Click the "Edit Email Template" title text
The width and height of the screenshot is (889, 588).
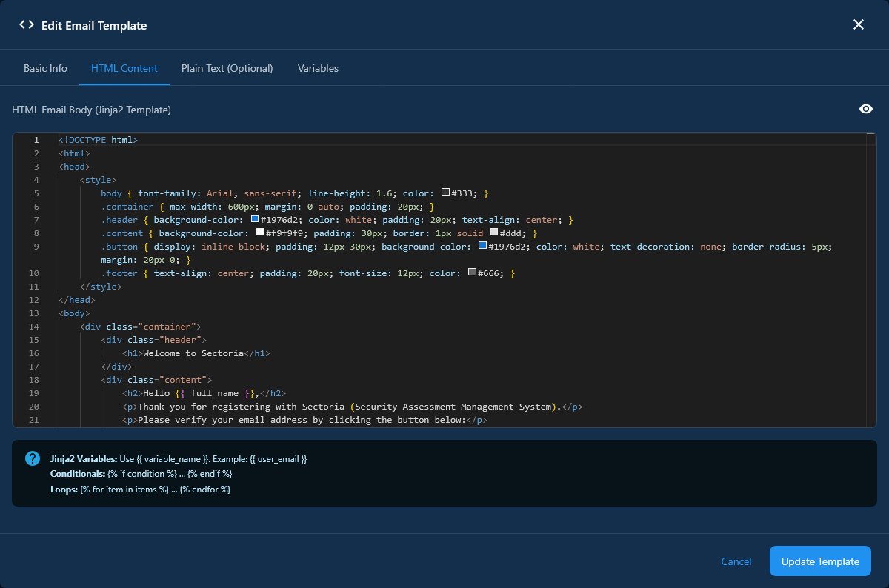click(94, 25)
